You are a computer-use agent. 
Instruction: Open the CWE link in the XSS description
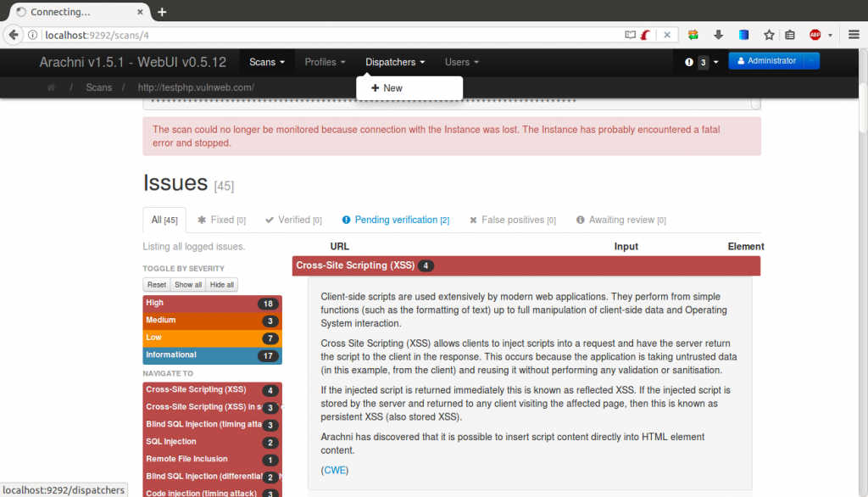334,469
